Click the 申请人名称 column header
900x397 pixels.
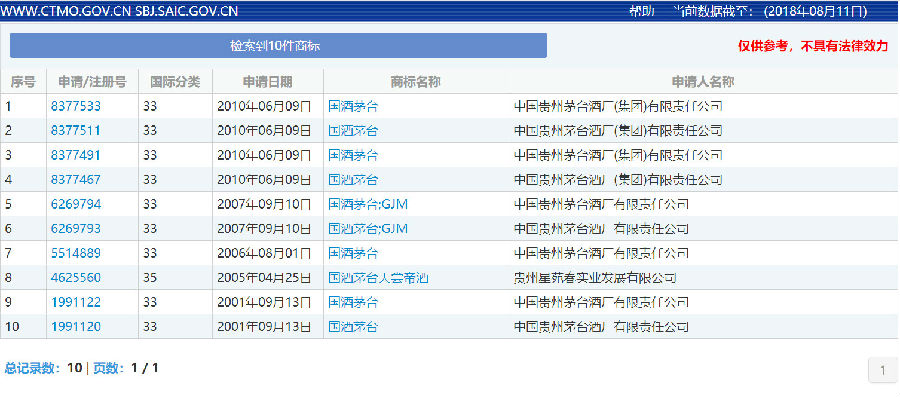(x=703, y=82)
